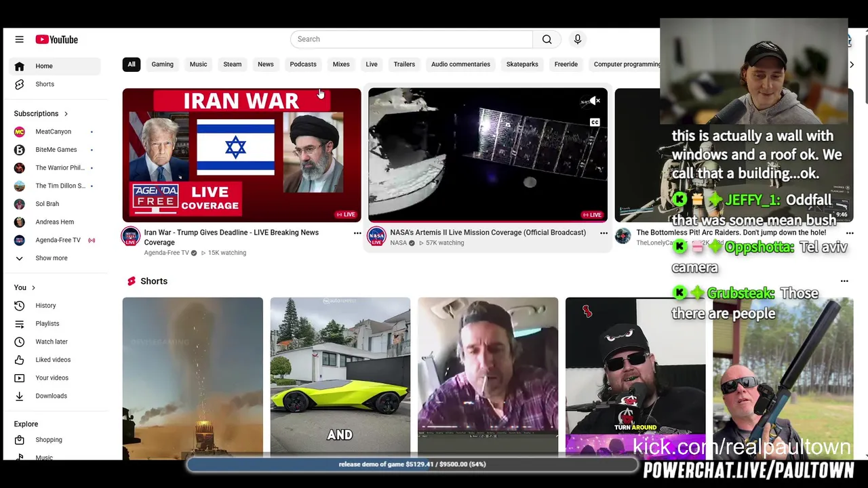The width and height of the screenshot is (868, 488).
Task: Open Sol Brah subscription
Action: tap(56, 204)
